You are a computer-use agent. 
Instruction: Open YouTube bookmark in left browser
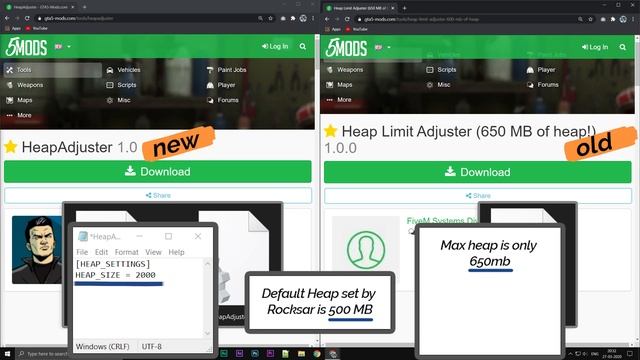click(x=37, y=29)
